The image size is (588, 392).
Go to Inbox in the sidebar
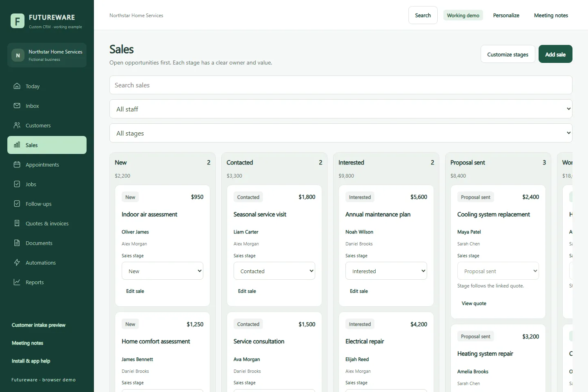(47, 106)
